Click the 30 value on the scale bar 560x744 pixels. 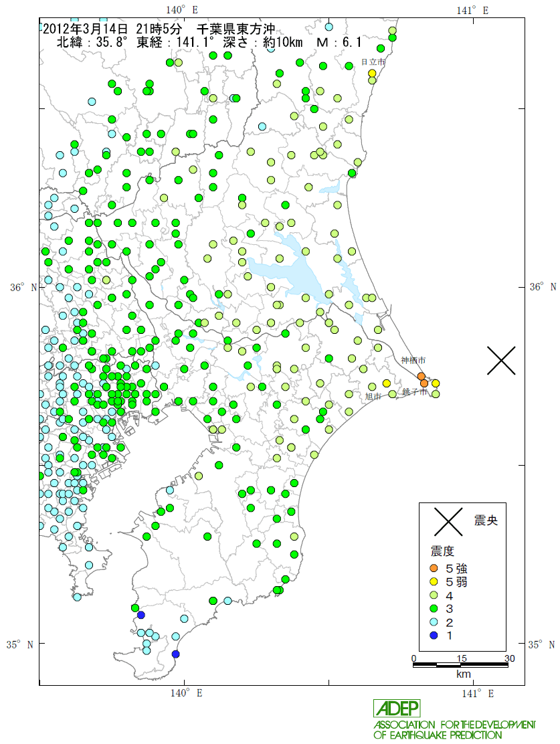509,658
